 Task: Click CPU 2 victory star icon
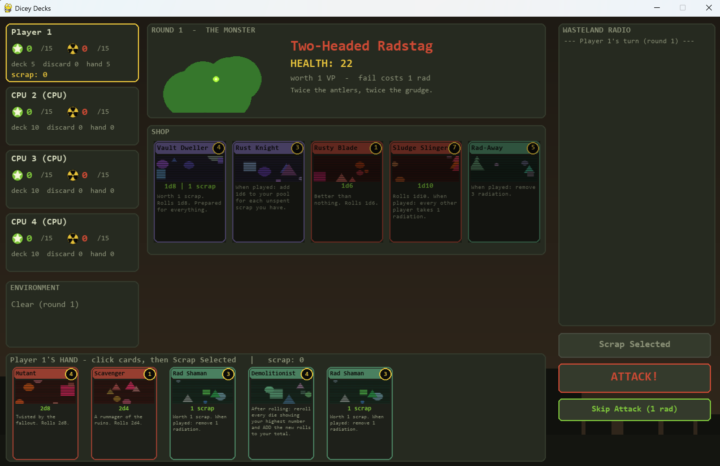click(17, 112)
